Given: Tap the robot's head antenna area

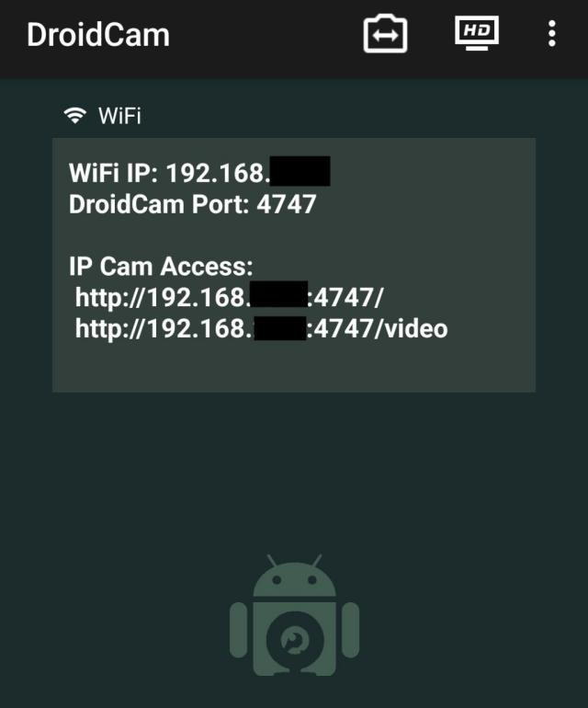Looking at the screenshot, I should (294, 575).
